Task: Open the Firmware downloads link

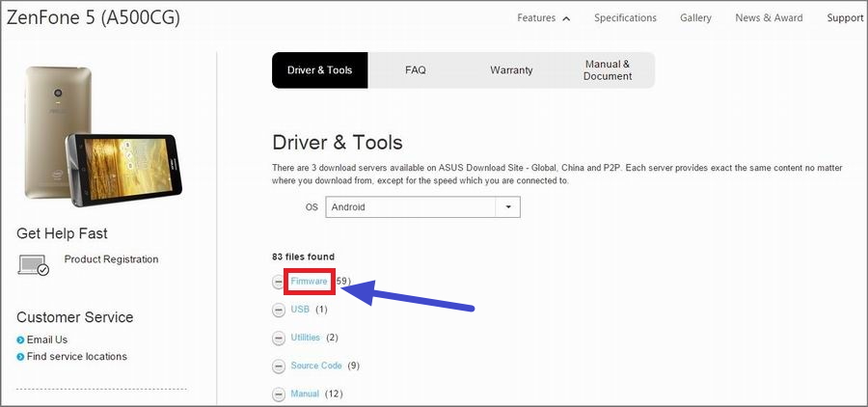Action: (309, 282)
